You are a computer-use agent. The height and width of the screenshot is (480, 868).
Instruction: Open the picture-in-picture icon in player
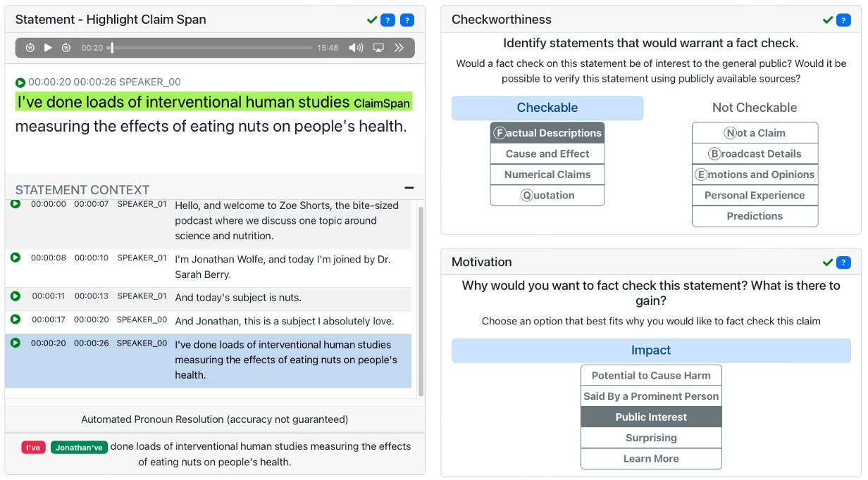378,47
